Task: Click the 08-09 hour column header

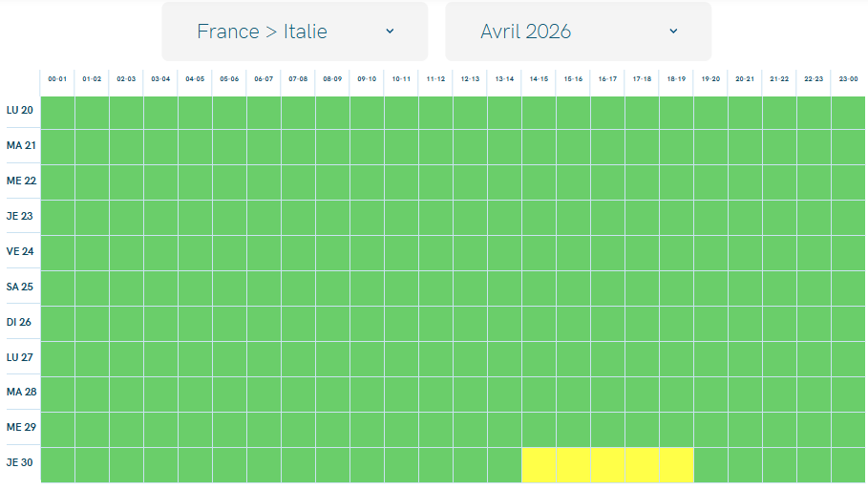Action: click(332, 79)
